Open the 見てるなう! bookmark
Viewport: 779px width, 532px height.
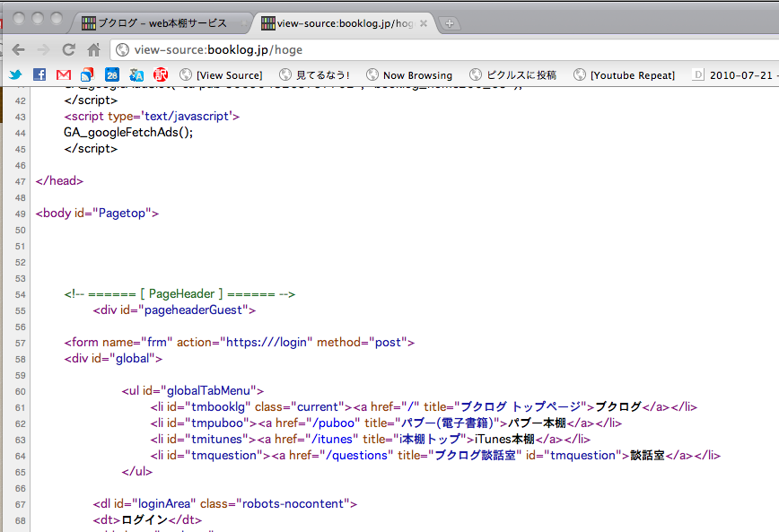[314, 74]
